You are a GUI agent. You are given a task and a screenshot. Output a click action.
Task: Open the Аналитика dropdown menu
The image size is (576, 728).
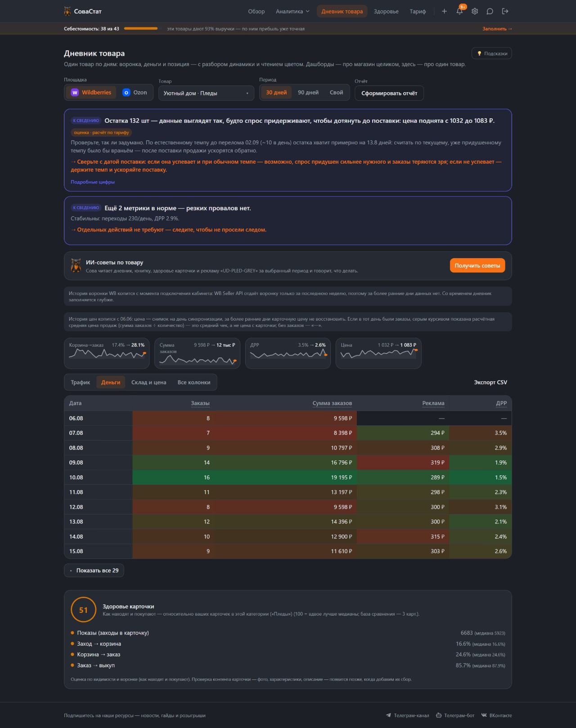(292, 11)
